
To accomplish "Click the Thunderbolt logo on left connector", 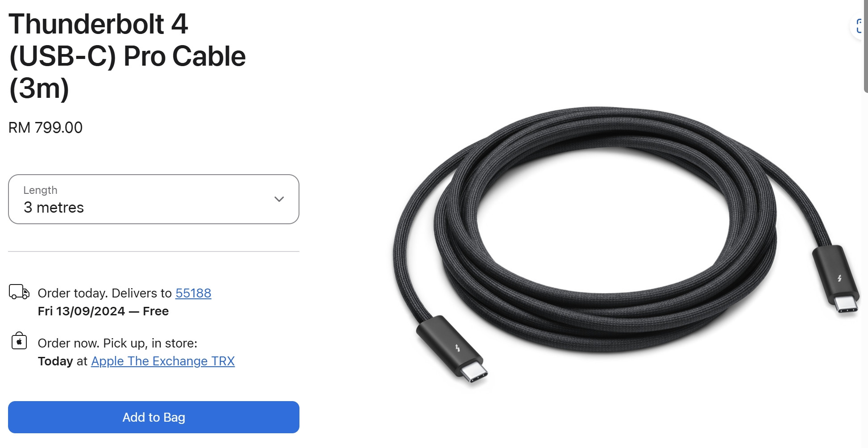I will tap(457, 348).
